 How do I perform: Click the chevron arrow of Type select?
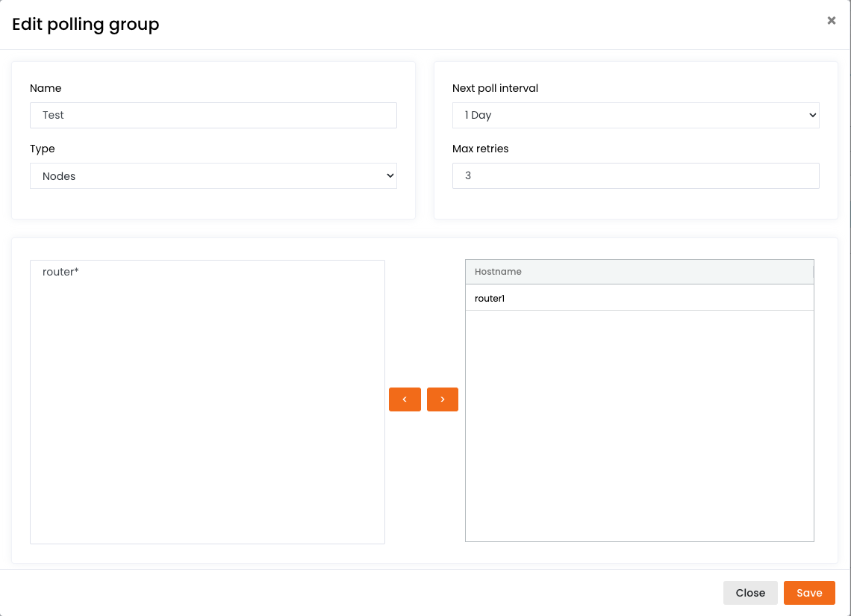click(x=389, y=176)
